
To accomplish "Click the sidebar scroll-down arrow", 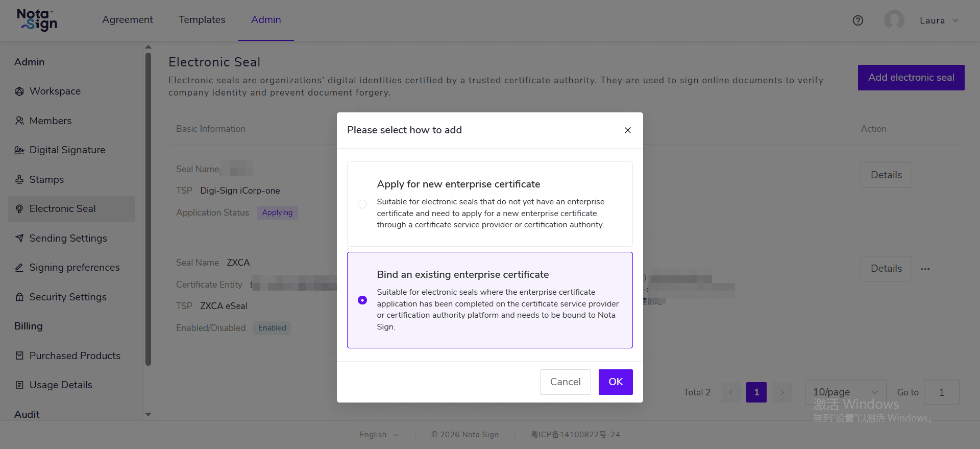I will click(149, 414).
